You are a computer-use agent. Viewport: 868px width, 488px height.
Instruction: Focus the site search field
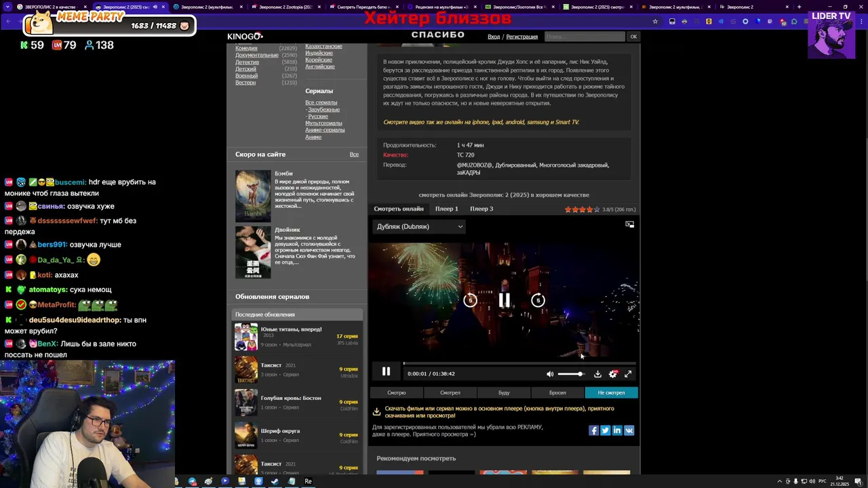click(585, 37)
